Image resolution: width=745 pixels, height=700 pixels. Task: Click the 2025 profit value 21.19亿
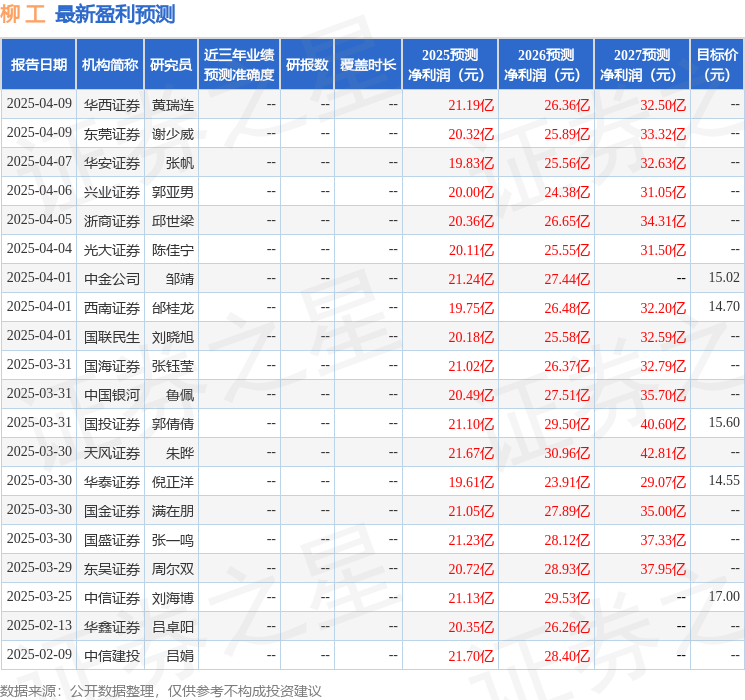[471, 105]
